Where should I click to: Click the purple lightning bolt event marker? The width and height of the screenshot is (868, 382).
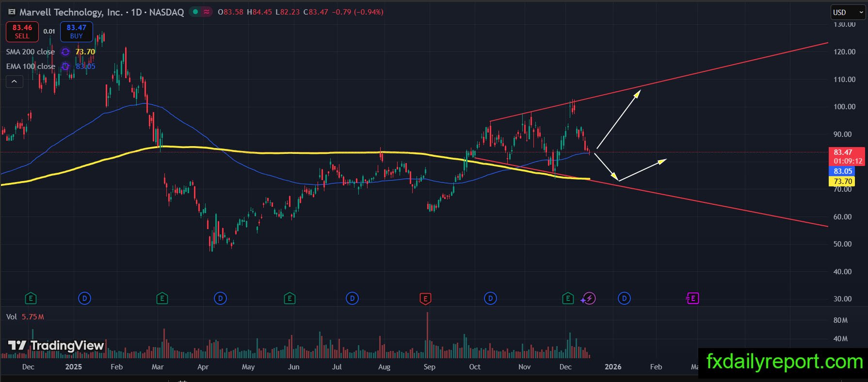click(589, 298)
